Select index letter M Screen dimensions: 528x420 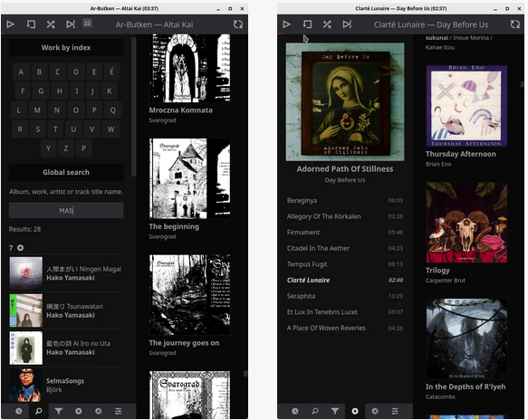tap(37, 110)
